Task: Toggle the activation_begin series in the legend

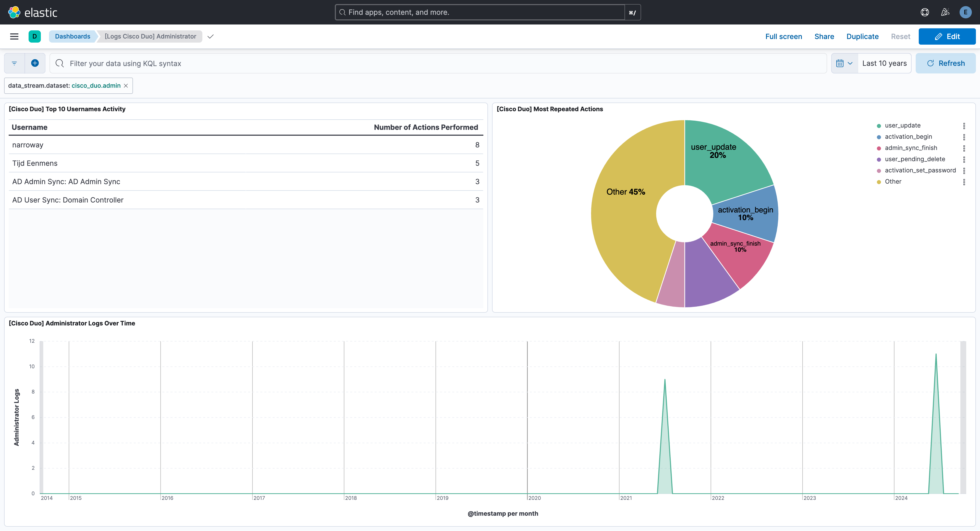Action: [909, 136]
